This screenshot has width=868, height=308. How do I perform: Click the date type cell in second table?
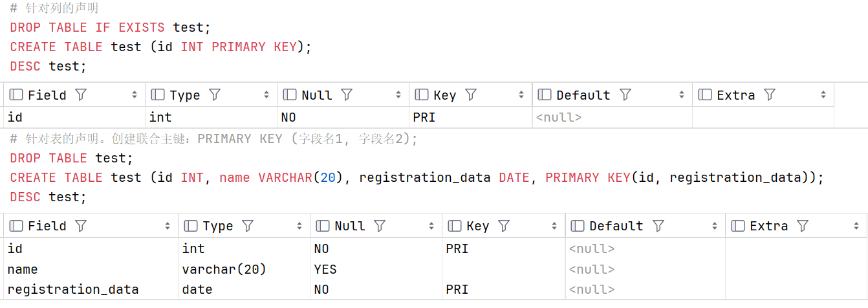244,289
